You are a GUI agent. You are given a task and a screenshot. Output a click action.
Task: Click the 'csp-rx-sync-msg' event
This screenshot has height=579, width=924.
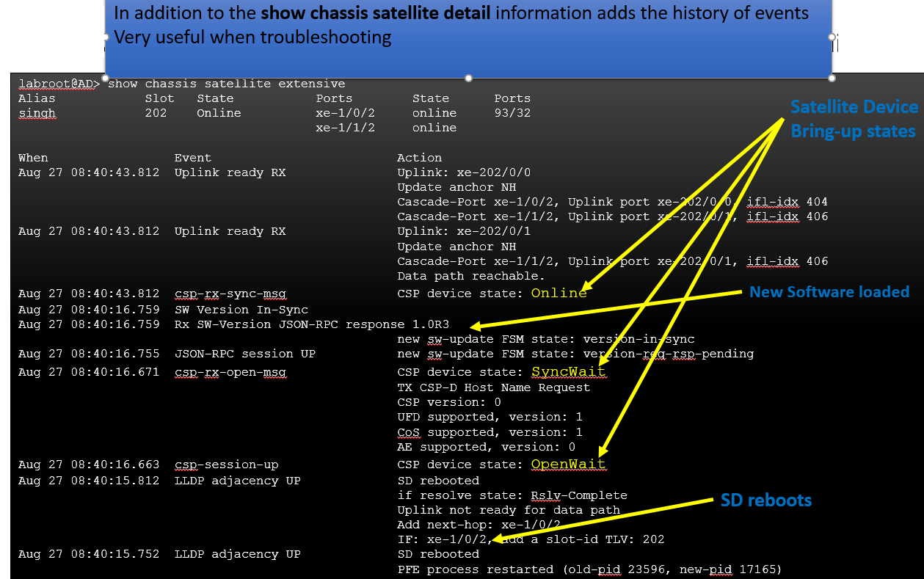click(230, 294)
